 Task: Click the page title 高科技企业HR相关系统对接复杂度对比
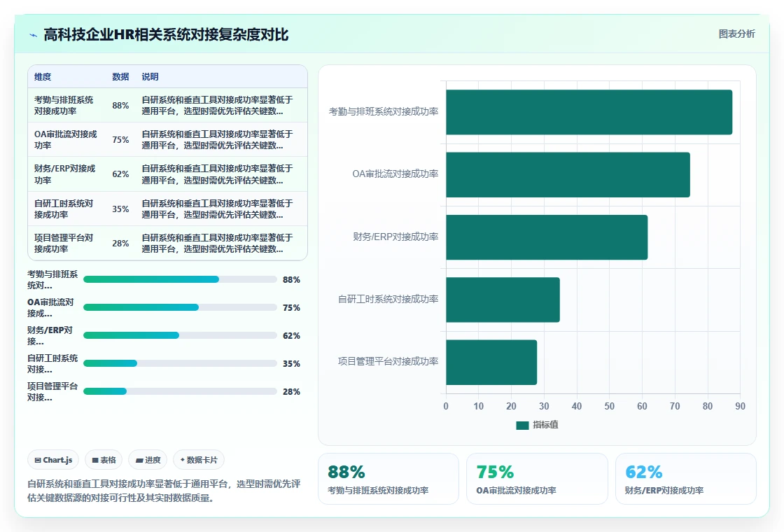tap(166, 34)
